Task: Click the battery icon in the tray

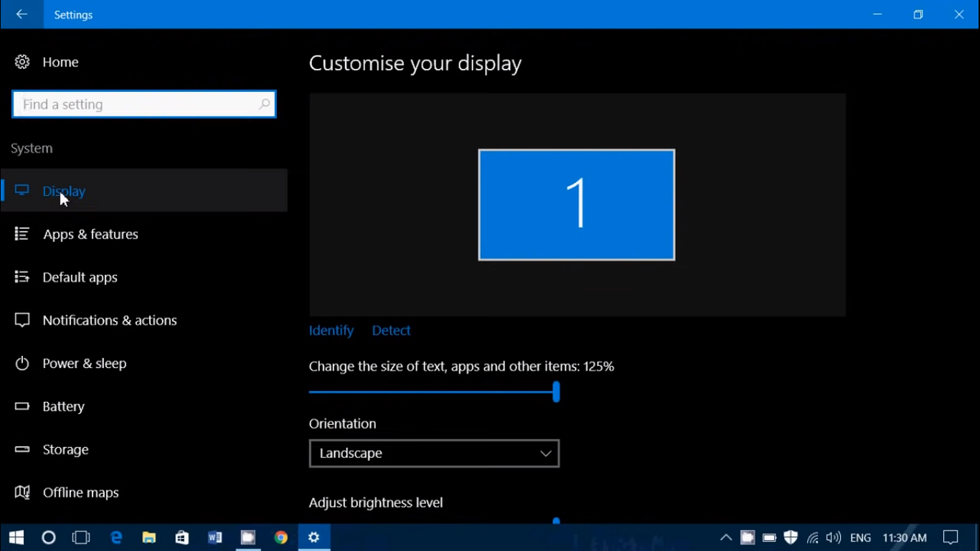Action: tap(770, 537)
